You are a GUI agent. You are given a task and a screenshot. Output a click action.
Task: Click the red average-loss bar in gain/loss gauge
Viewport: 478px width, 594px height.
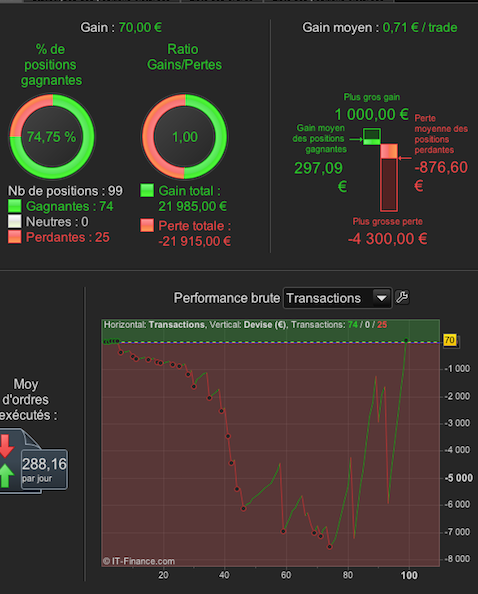[389, 178]
